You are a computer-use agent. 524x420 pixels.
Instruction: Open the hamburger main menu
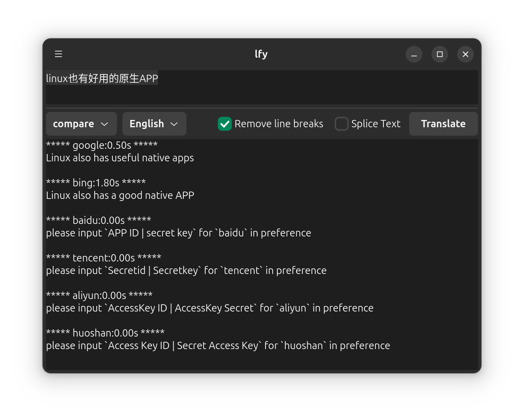click(58, 54)
